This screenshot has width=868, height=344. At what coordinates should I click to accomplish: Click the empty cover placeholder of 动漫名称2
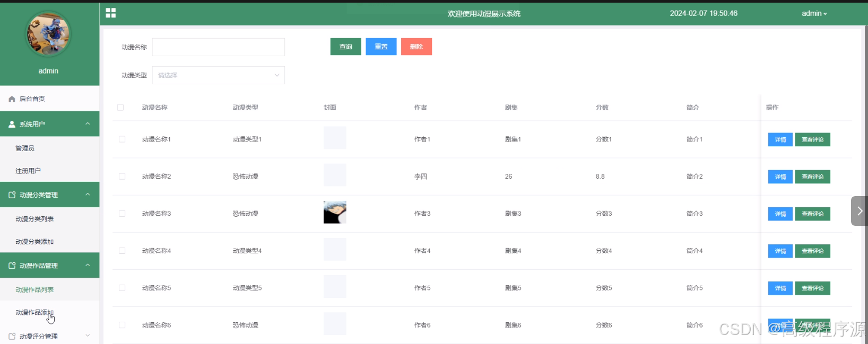click(335, 175)
